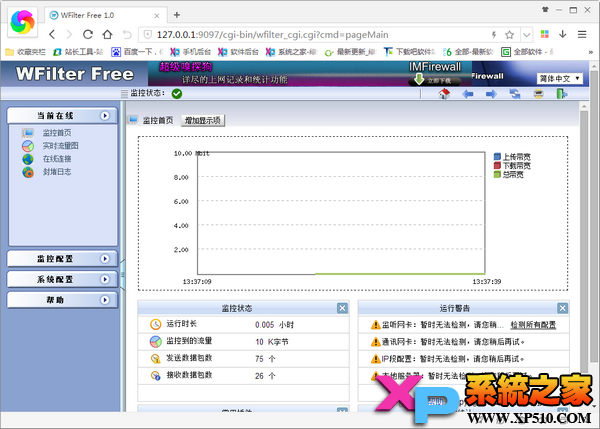The width and height of the screenshot is (600, 429).
Task: Click the 接收数据包数 icon
Action: (155, 376)
